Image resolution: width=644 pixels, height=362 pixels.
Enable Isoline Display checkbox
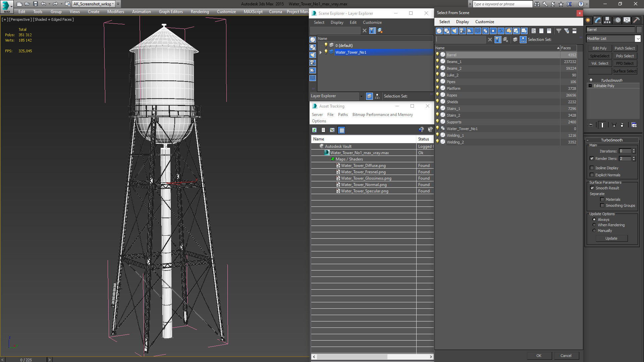click(592, 168)
